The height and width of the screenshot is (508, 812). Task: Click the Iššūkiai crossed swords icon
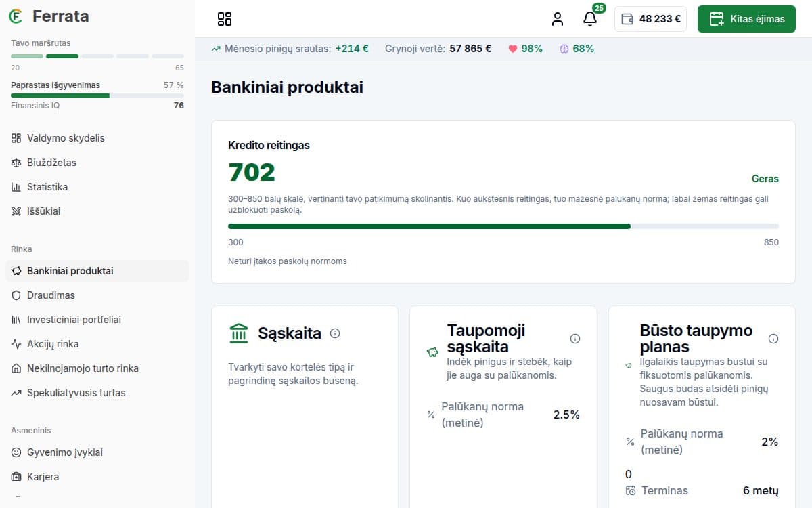click(16, 211)
